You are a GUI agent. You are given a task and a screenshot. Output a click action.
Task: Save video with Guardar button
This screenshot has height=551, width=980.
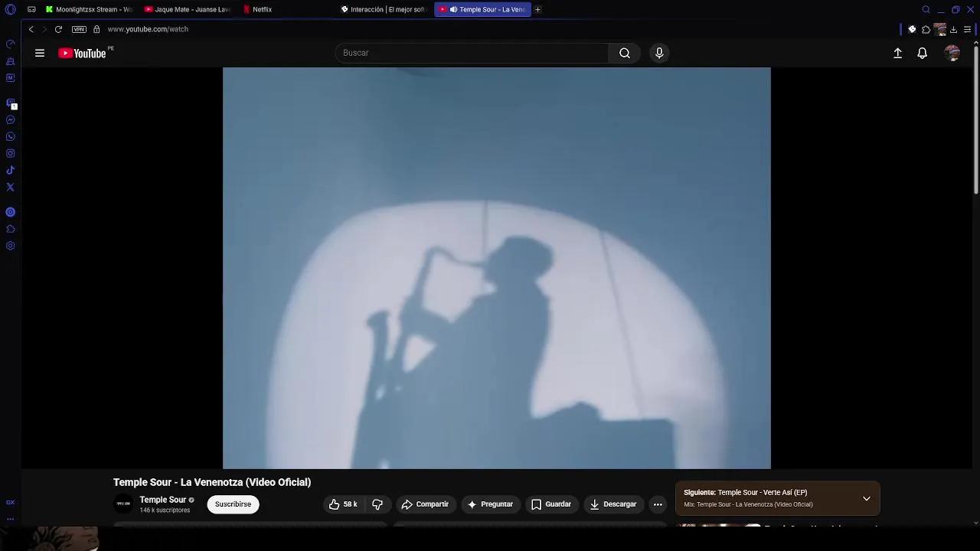click(x=551, y=504)
